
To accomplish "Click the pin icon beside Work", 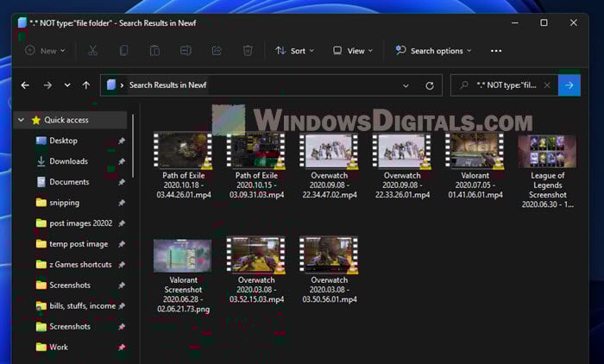I will click(x=122, y=347).
